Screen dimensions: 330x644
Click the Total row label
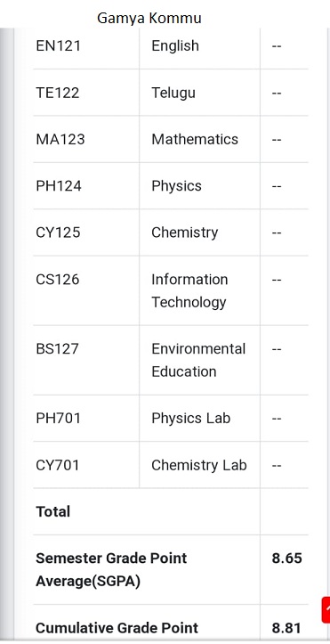pos(52,512)
